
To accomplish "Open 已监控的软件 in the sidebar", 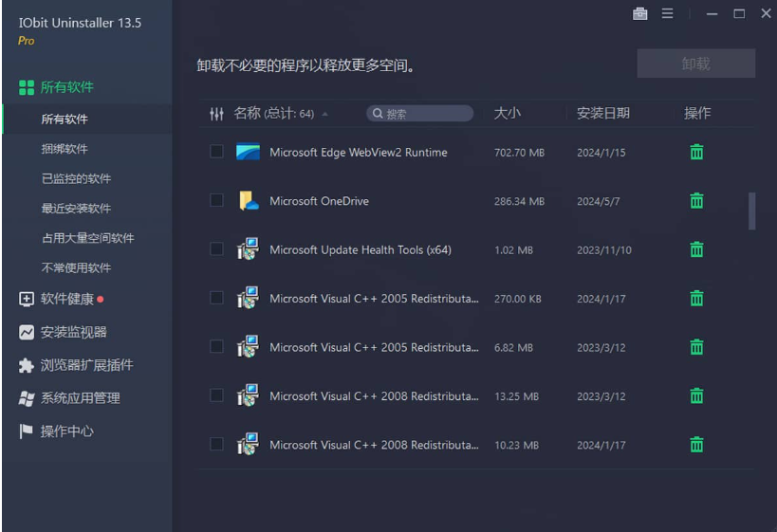I will pyautogui.click(x=76, y=178).
